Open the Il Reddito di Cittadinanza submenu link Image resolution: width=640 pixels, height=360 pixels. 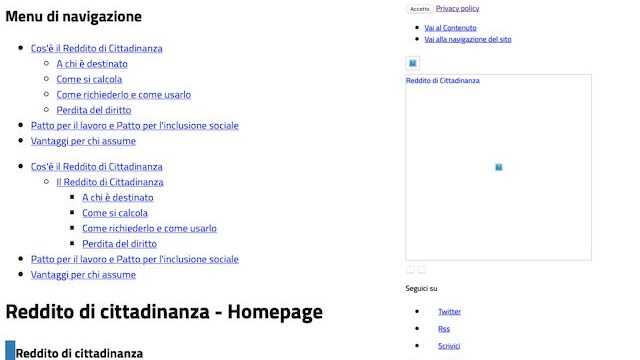tap(110, 182)
